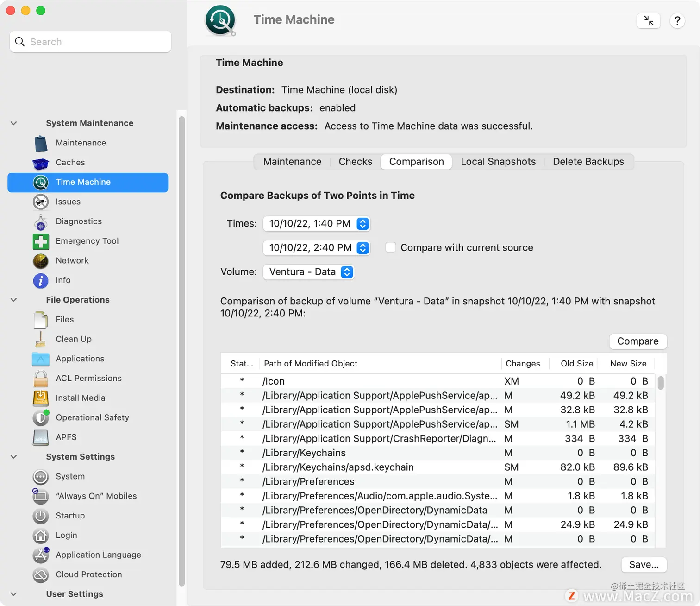Viewport: 700px width, 606px height.
Task: Open the Login house icon
Action: point(41,536)
